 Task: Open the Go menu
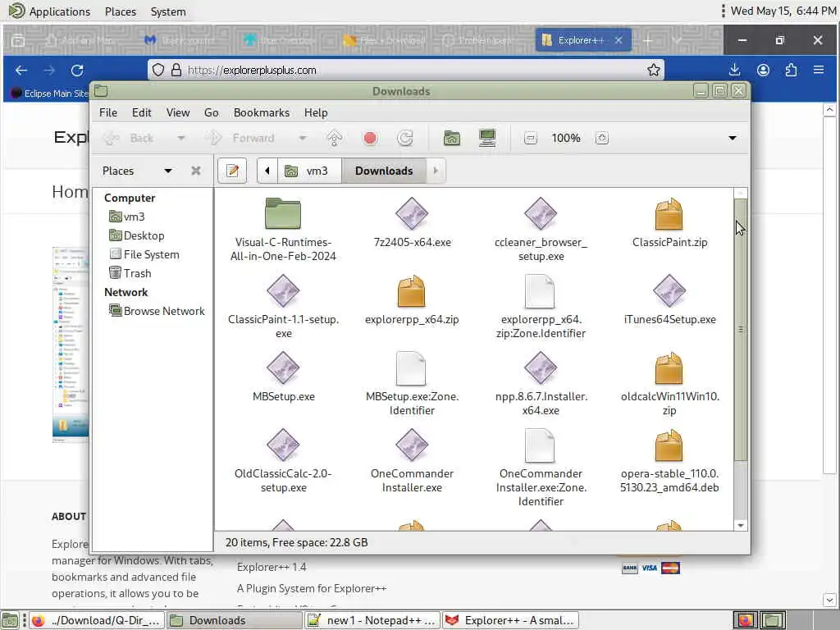211,112
